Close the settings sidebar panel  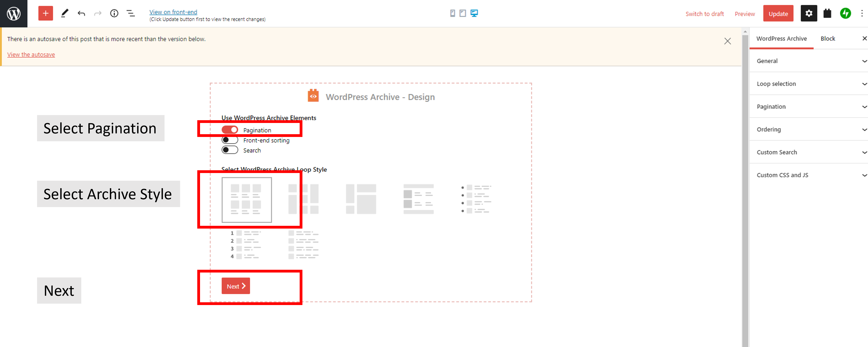864,38
